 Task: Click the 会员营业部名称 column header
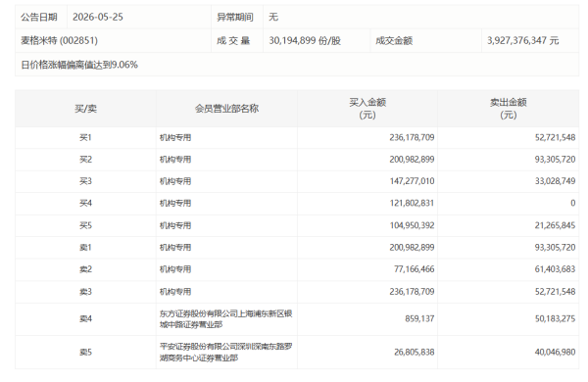tap(227, 109)
